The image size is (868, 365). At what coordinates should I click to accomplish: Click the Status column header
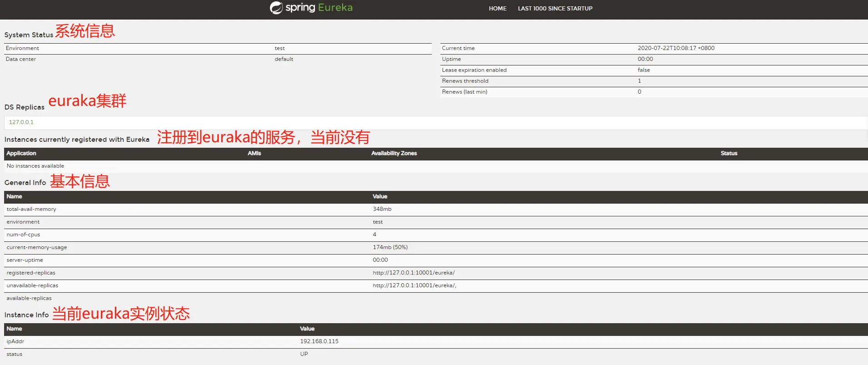click(x=729, y=154)
